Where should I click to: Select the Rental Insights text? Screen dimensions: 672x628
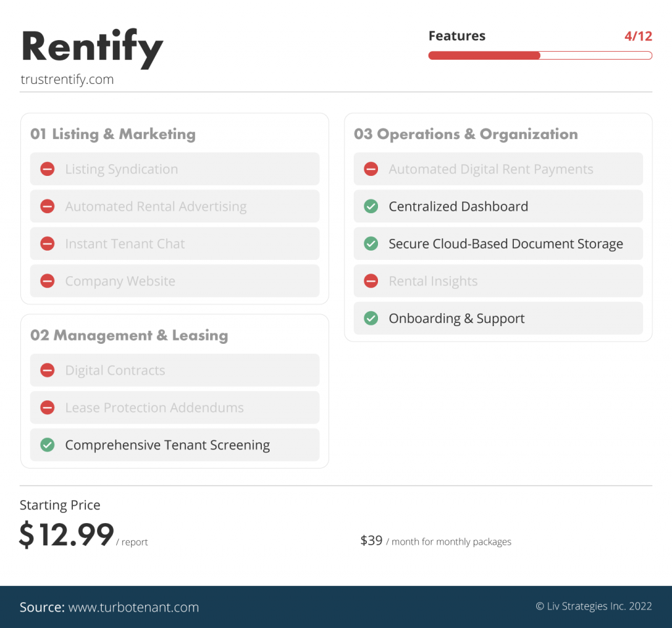(433, 281)
